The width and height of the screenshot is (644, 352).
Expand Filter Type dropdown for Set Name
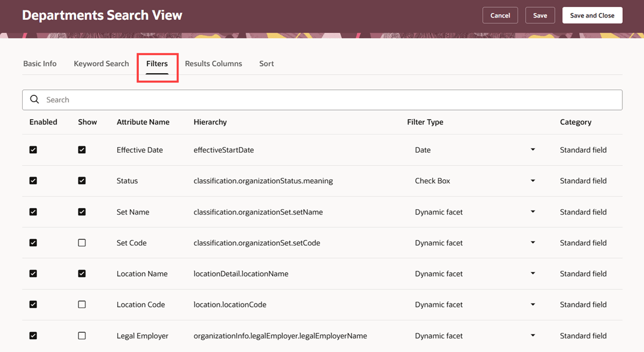tap(533, 212)
